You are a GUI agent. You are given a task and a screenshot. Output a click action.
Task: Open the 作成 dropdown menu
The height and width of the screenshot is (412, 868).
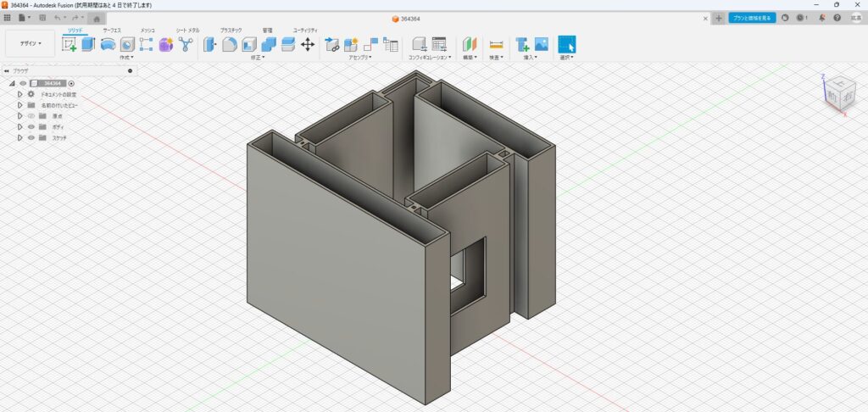127,58
